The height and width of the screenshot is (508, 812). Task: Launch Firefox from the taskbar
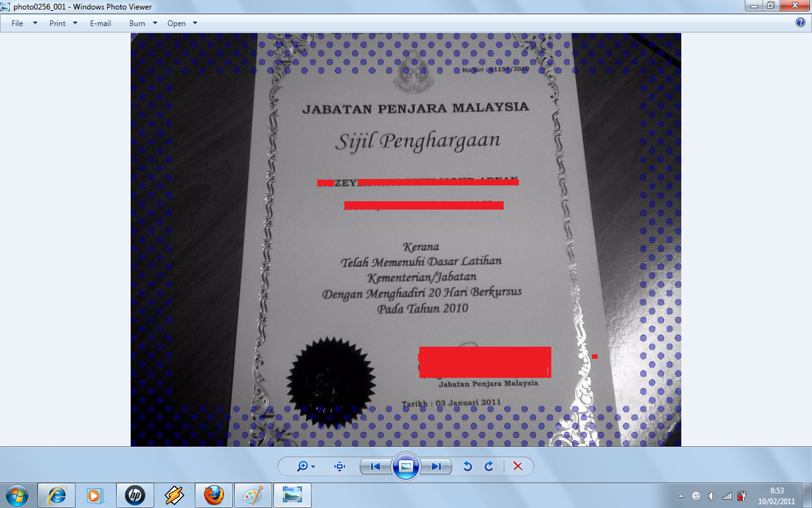point(214,495)
